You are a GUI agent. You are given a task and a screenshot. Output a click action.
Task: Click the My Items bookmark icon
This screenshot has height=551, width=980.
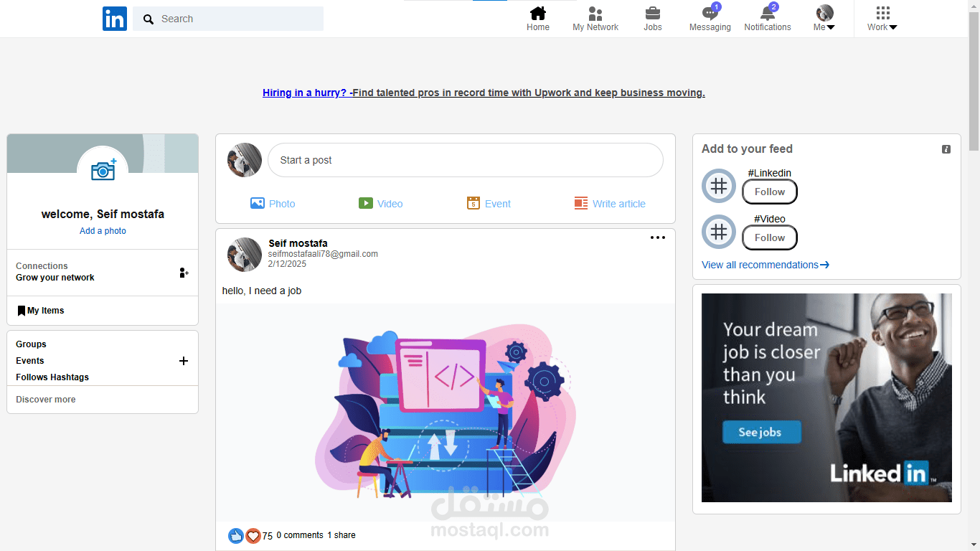[x=22, y=311]
